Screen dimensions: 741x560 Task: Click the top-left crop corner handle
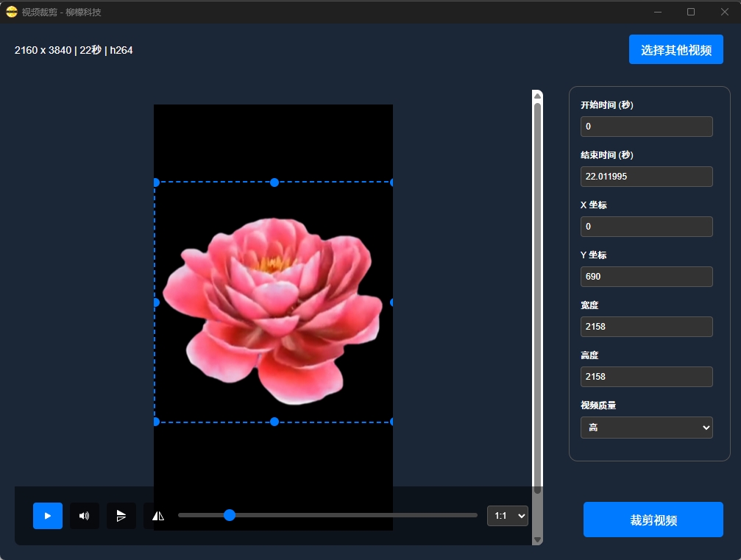(156, 182)
